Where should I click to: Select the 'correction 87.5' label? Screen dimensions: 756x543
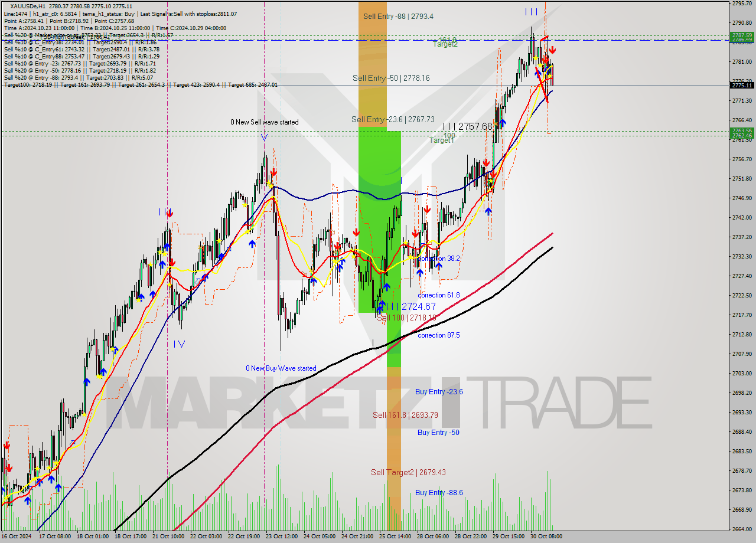pos(439,335)
